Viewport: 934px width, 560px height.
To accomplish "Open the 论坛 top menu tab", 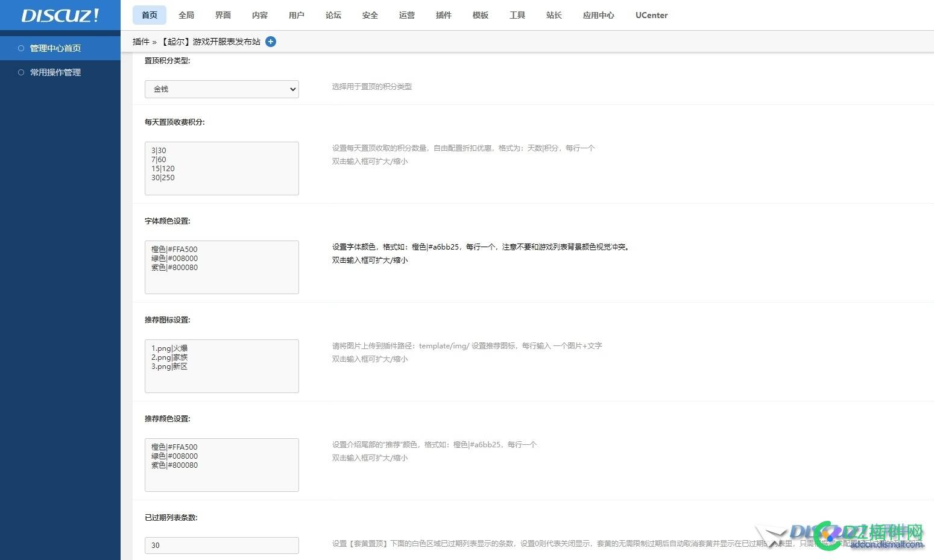I will 333,15.
